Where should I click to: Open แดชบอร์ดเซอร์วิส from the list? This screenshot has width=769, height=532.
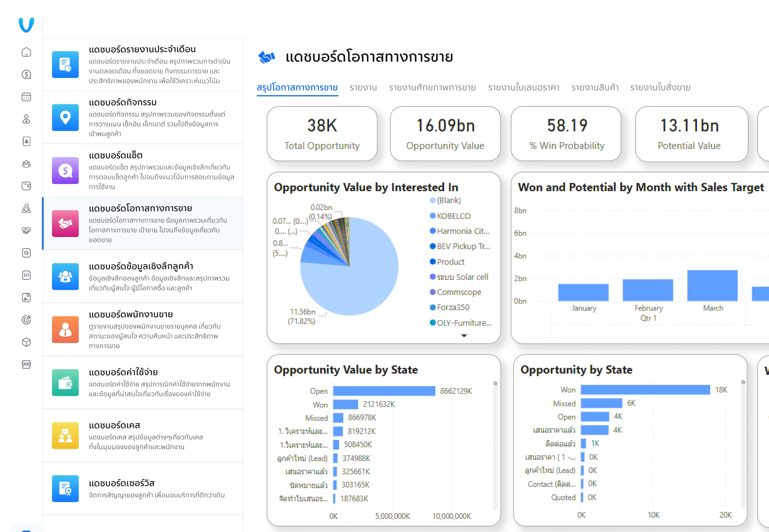143,489
